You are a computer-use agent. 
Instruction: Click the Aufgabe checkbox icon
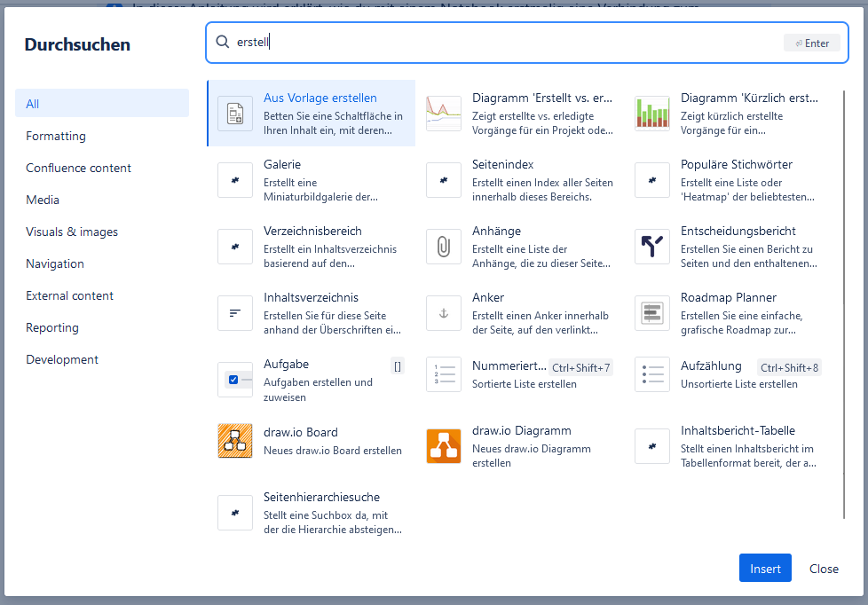tap(235, 380)
